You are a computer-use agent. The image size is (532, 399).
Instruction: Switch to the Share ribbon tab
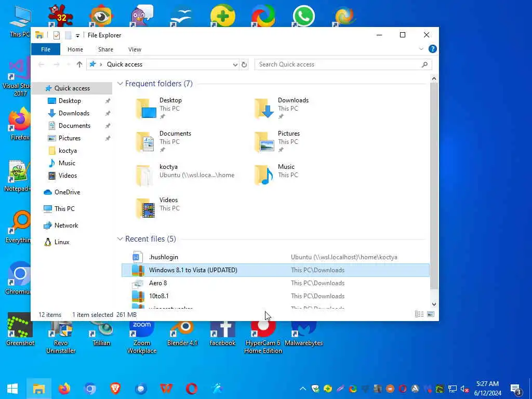(105, 49)
